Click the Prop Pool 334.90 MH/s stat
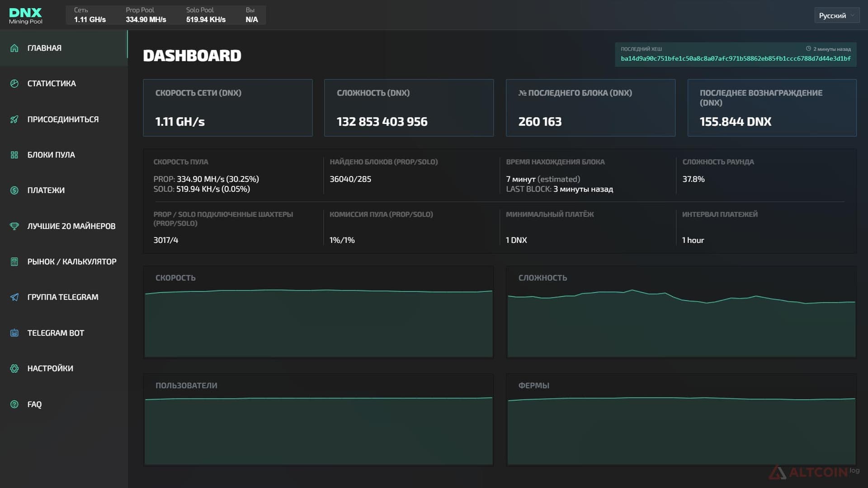The height and width of the screenshot is (488, 868). (x=146, y=15)
